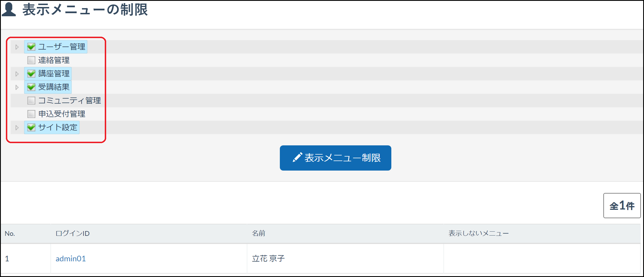Expand the 講座管理 tree arrow
Viewport: 644px width, 277px height.
coord(17,74)
